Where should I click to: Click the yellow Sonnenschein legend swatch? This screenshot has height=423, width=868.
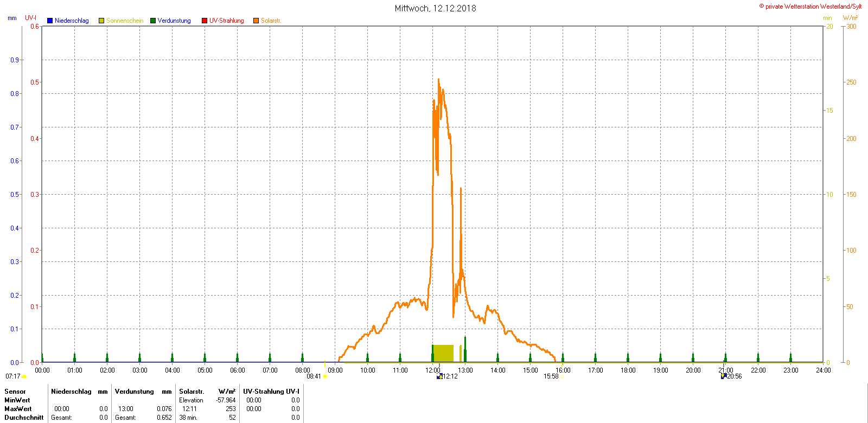[101, 21]
